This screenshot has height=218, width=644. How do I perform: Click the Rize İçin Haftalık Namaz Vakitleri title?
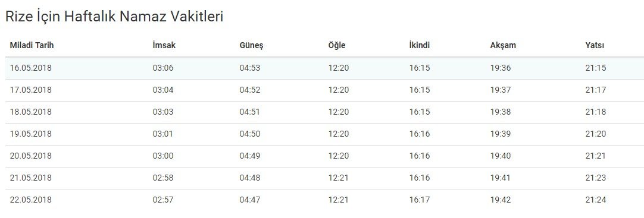point(114,17)
